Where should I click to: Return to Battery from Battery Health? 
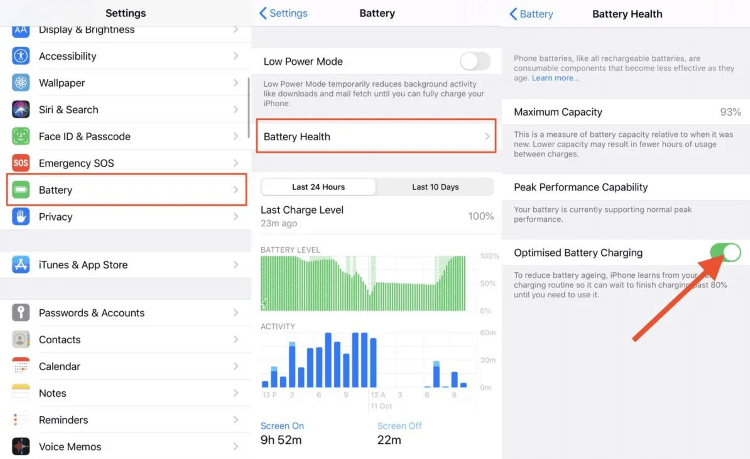tap(531, 14)
